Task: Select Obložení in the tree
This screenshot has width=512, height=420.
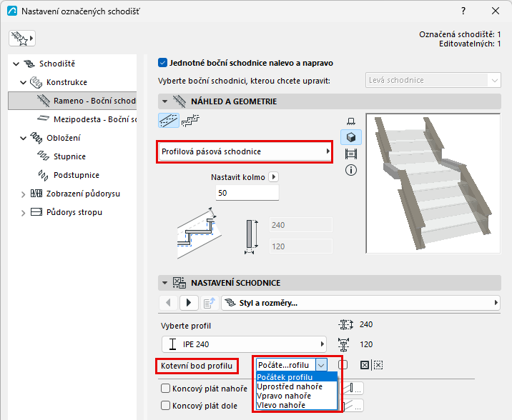Action: coord(64,138)
